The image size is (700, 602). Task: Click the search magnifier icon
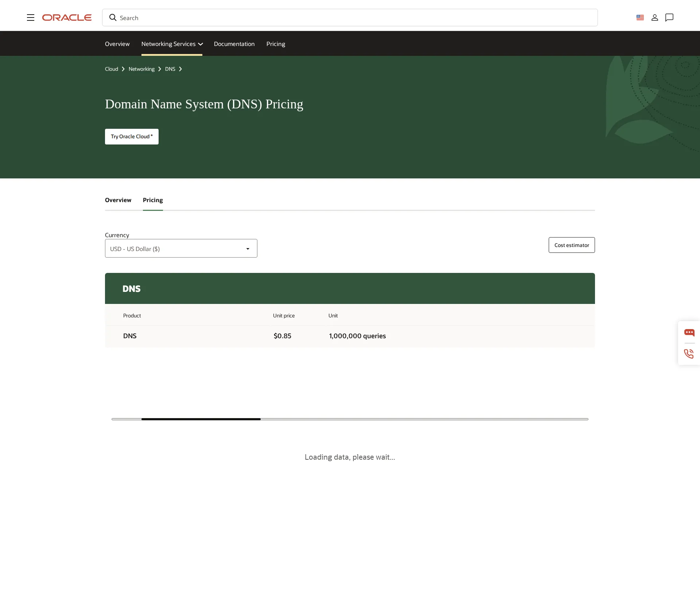(113, 18)
